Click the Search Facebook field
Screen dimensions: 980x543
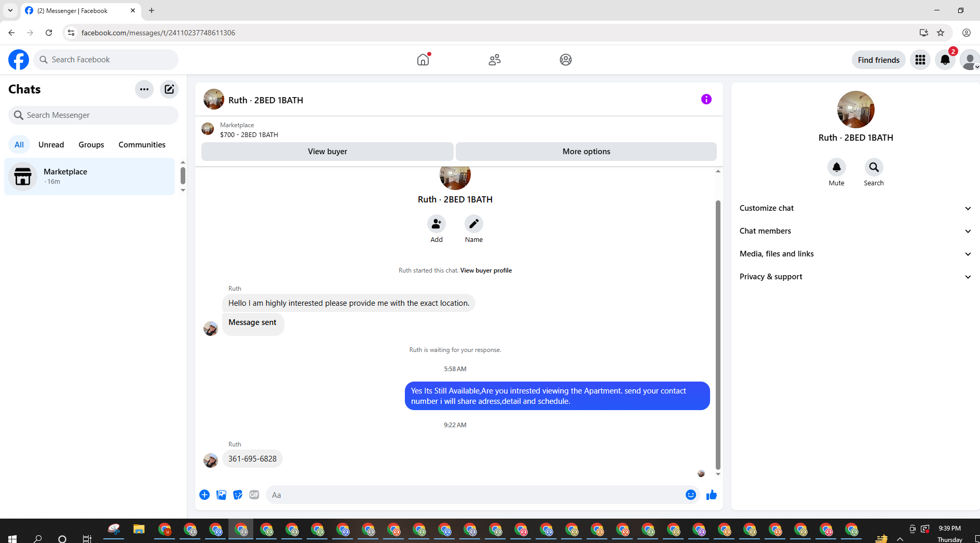tap(106, 60)
